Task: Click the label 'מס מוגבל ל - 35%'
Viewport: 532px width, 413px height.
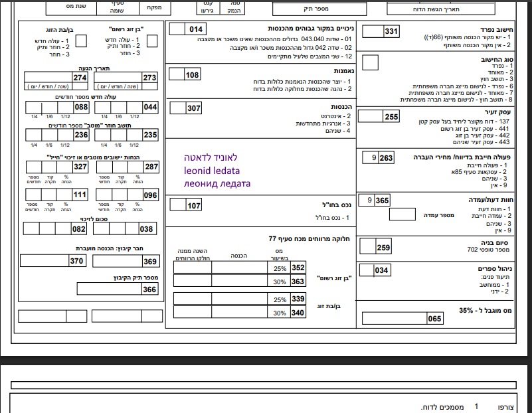Action: 486,310
